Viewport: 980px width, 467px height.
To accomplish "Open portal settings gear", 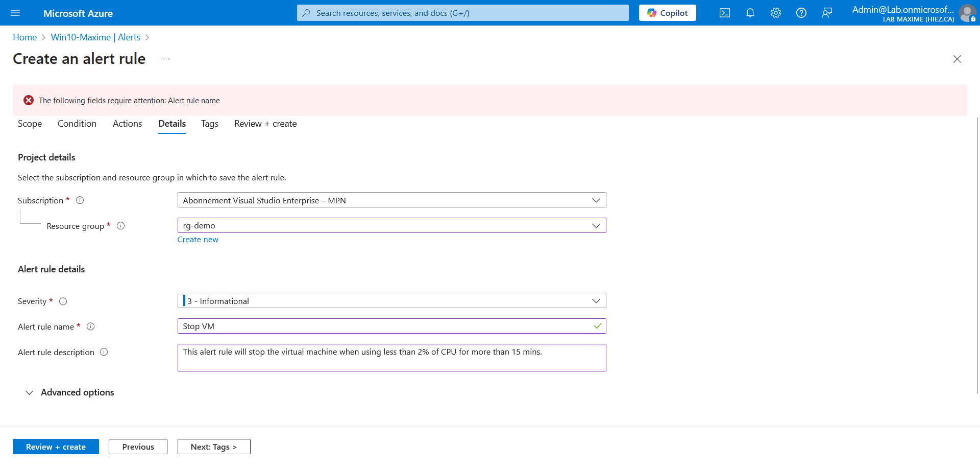I will tap(775, 13).
